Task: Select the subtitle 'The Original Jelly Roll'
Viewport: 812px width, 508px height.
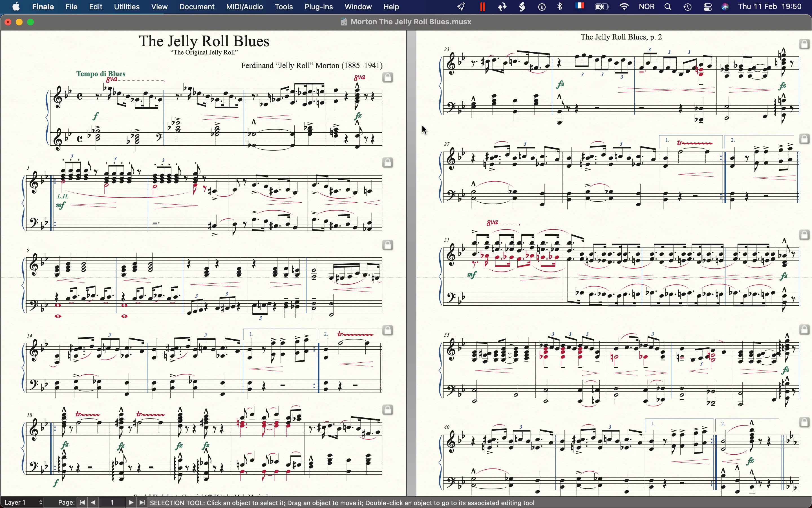Action: [204, 53]
